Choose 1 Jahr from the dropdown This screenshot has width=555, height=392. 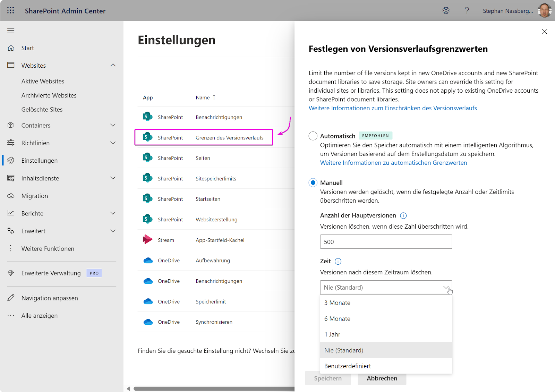pos(386,334)
